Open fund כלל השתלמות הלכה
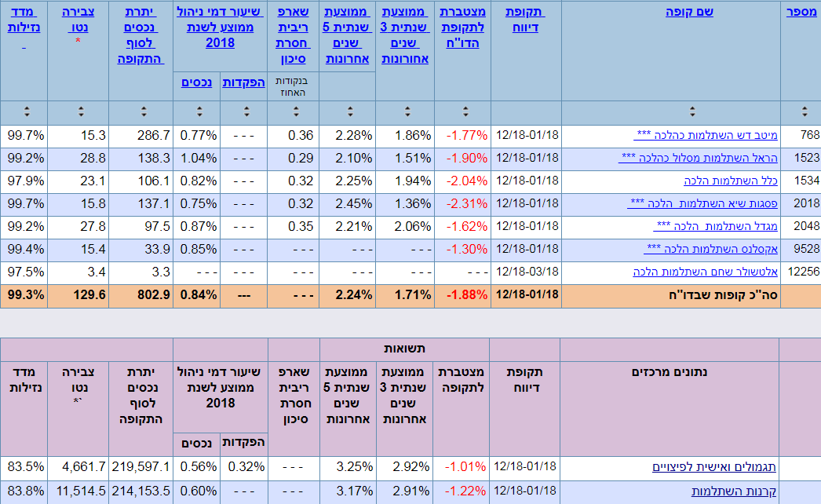The image size is (821, 504). pyautogui.click(x=731, y=181)
